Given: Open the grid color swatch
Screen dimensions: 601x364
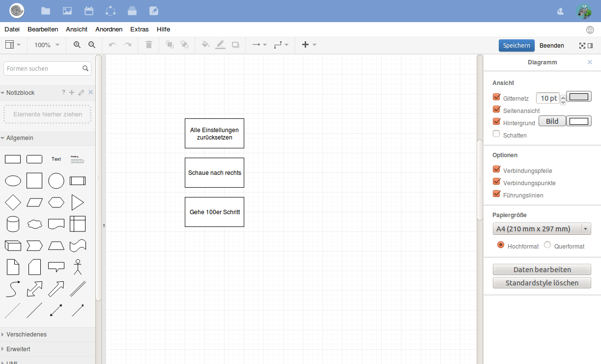Looking at the screenshot, I should [x=579, y=97].
